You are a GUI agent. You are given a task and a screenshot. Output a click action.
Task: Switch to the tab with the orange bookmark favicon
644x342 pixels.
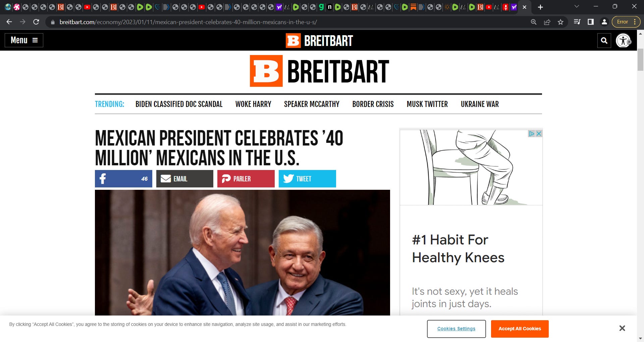pyautogui.click(x=413, y=7)
